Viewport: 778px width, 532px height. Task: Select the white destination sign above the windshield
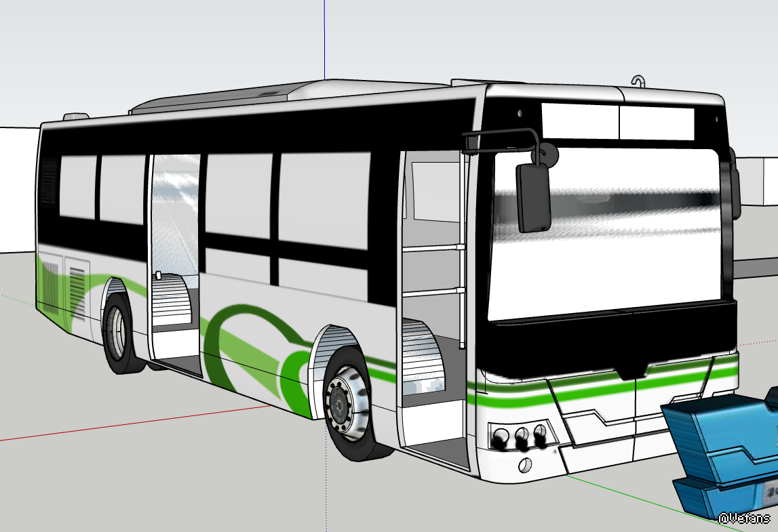(x=617, y=121)
